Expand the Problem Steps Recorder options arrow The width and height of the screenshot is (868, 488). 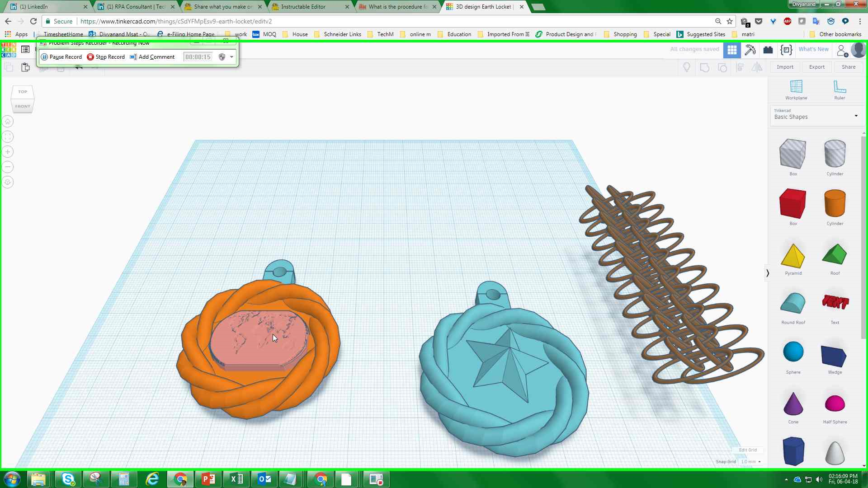tap(231, 57)
